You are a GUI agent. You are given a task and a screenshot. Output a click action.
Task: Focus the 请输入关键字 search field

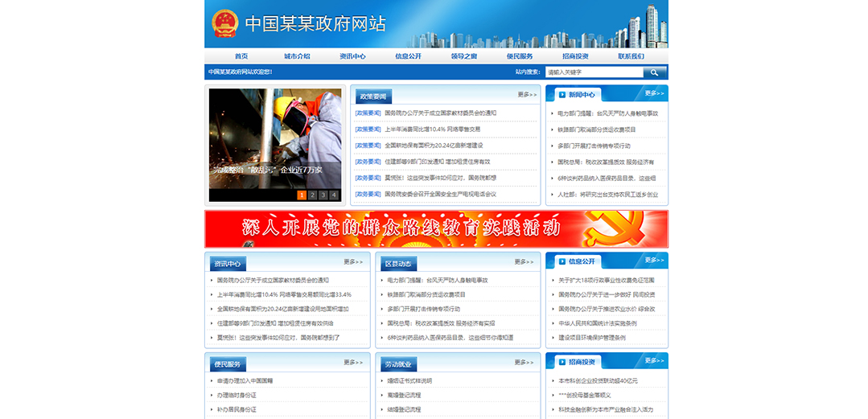tap(594, 72)
